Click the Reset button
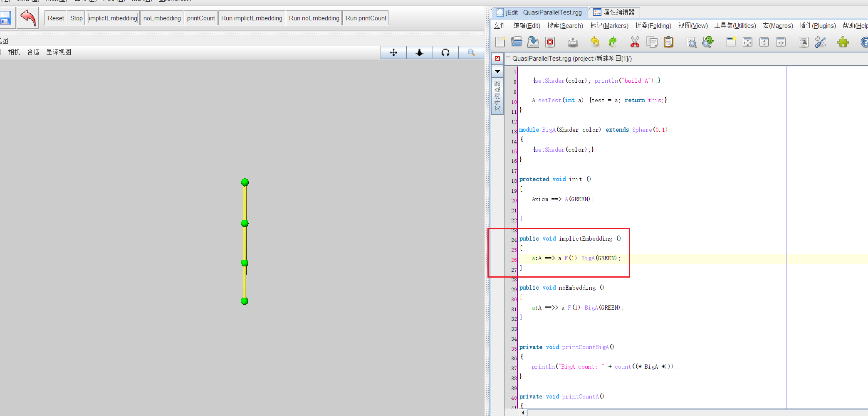The width and height of the screenshot is (868, 416). [56, 18]
